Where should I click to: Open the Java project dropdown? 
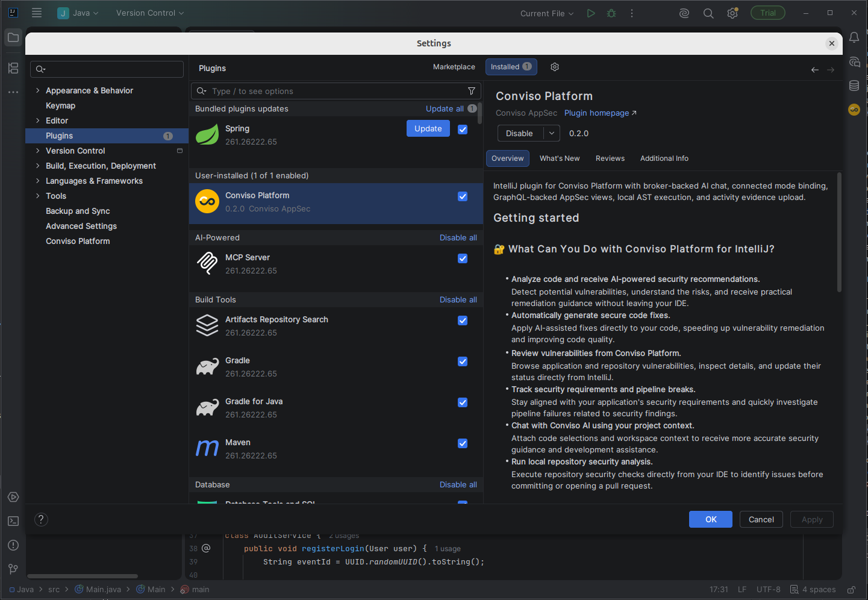pos(78,13)
